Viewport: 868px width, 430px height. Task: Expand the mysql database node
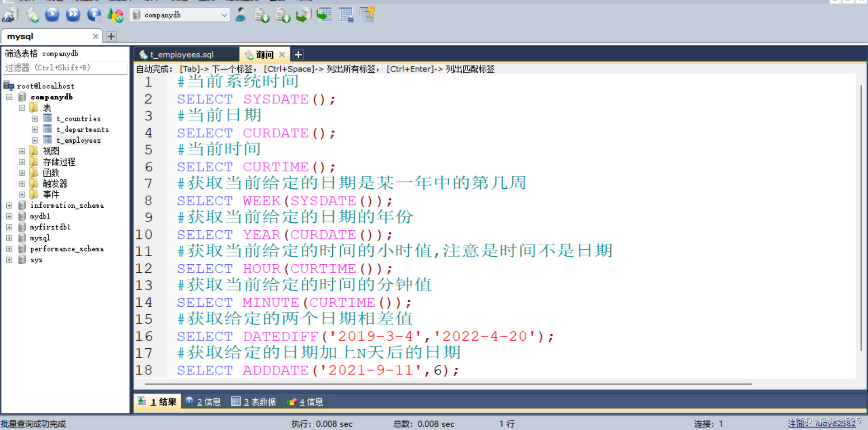[x=9, y=238]
